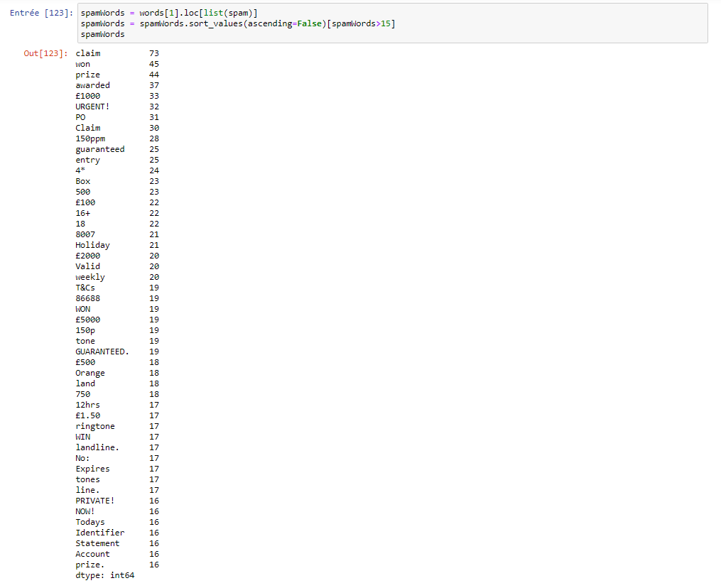Click the 'GUARANTEED.' uppercase entry
The height and width of the screenshot is (588, 721).
point(102,352)
